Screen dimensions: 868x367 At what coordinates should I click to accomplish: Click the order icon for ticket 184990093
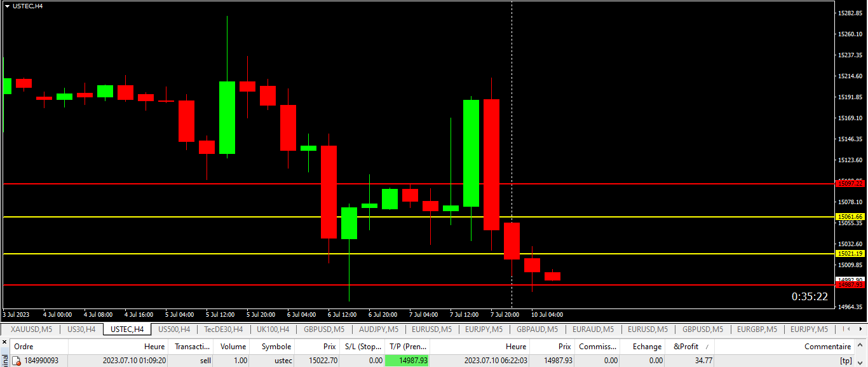pos(17,361)
